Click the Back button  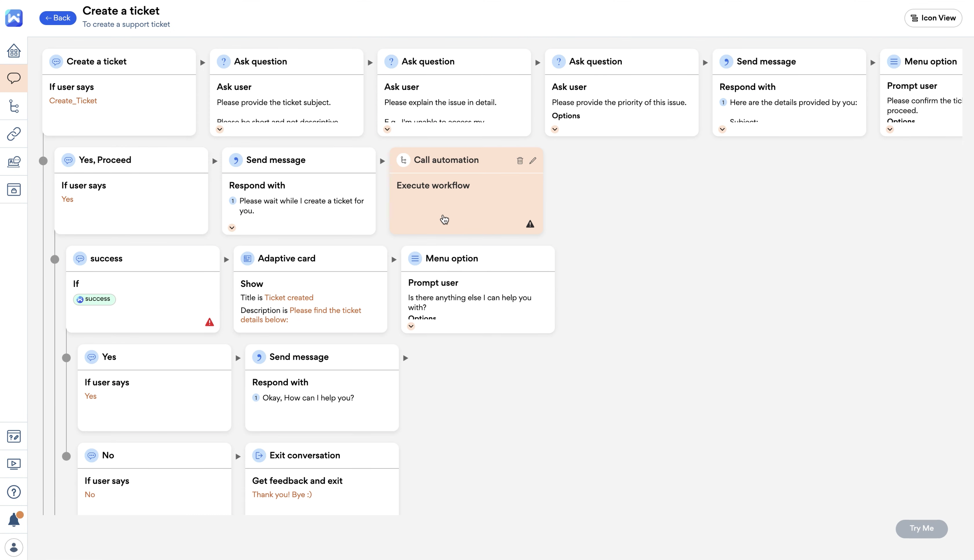pos(58,18)
